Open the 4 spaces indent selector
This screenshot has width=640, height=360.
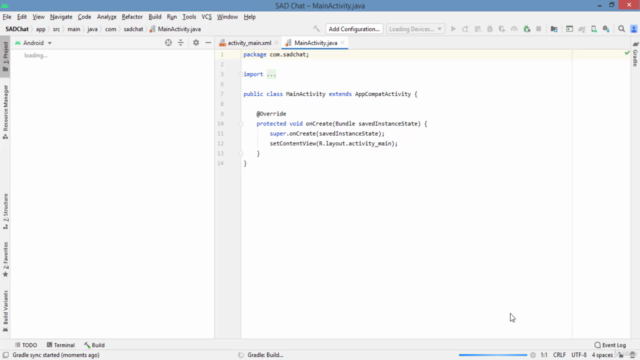pyautogui.click(x=602, y=355)
